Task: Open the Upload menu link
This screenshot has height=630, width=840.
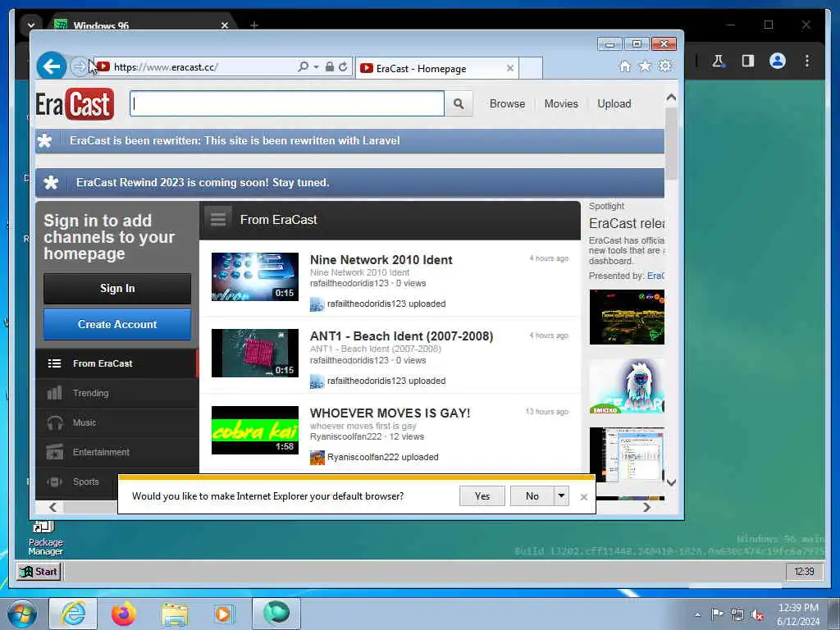Action: coord(614,104)
